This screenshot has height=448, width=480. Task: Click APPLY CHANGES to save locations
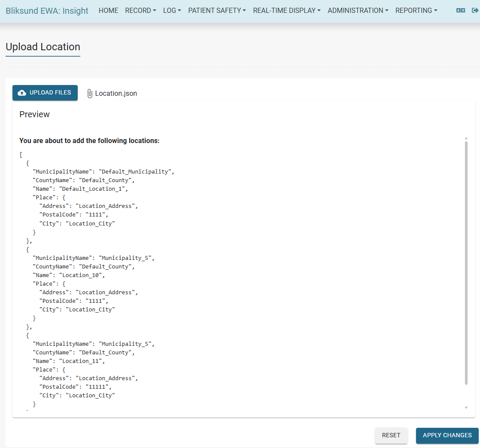click(x=447, y=435)
